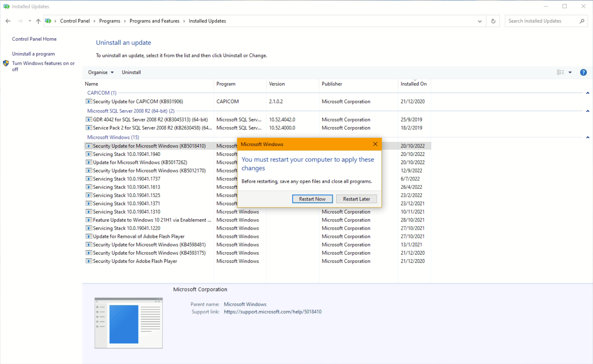Open the view options dropdown arrow
The width and height of the screenshot is (593, 364).
point(570,72)
